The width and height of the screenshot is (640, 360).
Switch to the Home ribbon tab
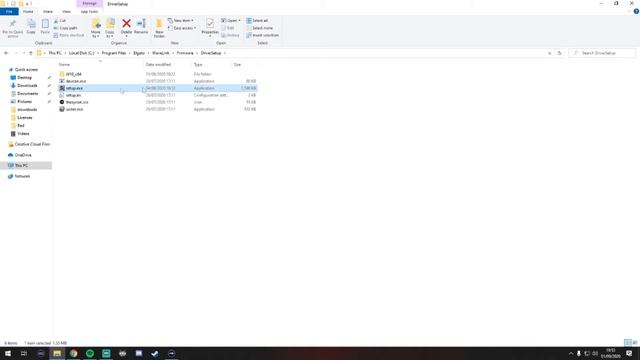(28, 11)
